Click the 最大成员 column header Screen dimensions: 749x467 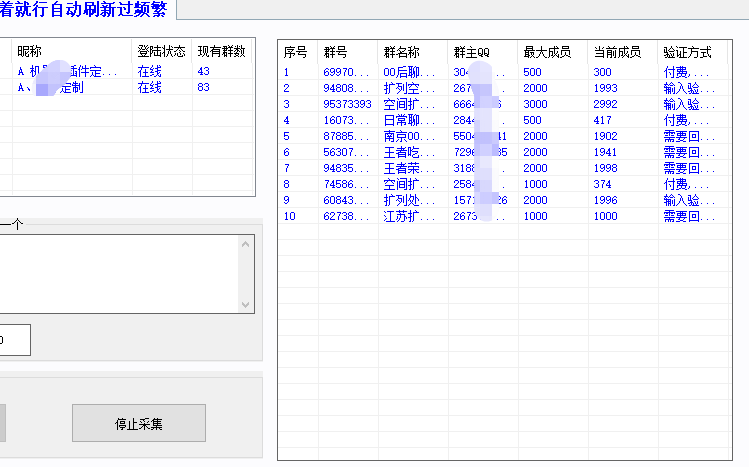point(544,51)
